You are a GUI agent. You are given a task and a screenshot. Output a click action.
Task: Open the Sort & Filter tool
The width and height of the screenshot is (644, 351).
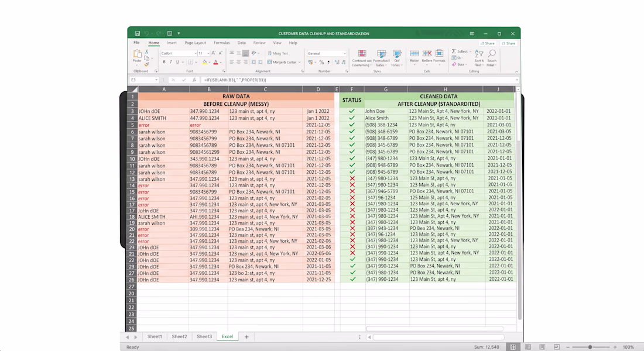[x=479, y=58]
